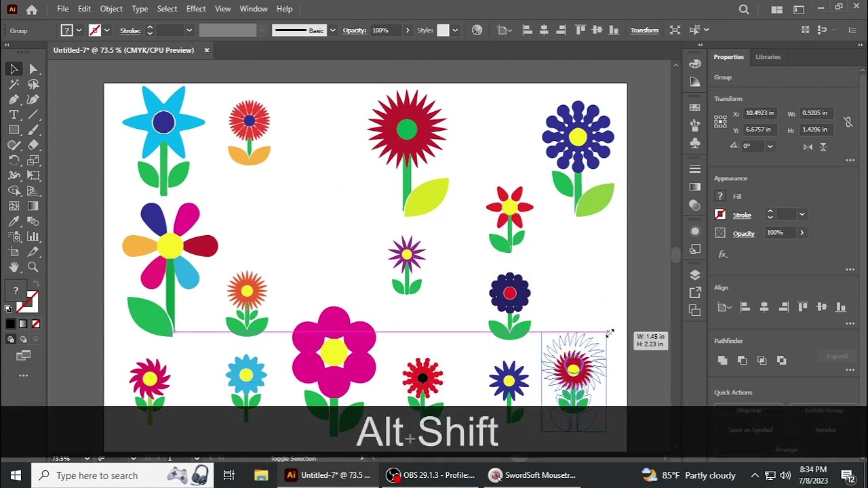868x488 pixels.
Task: Open the rotation angle dropdown
Action: pos(770,146)
